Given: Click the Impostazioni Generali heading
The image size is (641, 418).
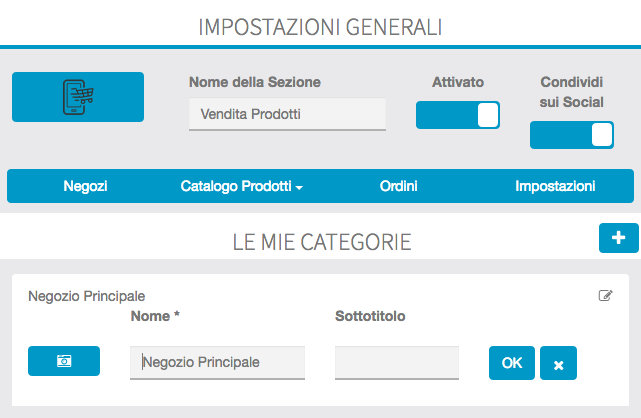Looking at the screenshot, I should 320,26.
